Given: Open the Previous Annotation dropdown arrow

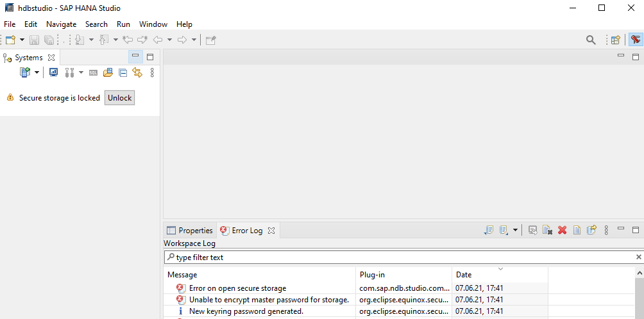Looking at the screenshot, I should (115, 40).
